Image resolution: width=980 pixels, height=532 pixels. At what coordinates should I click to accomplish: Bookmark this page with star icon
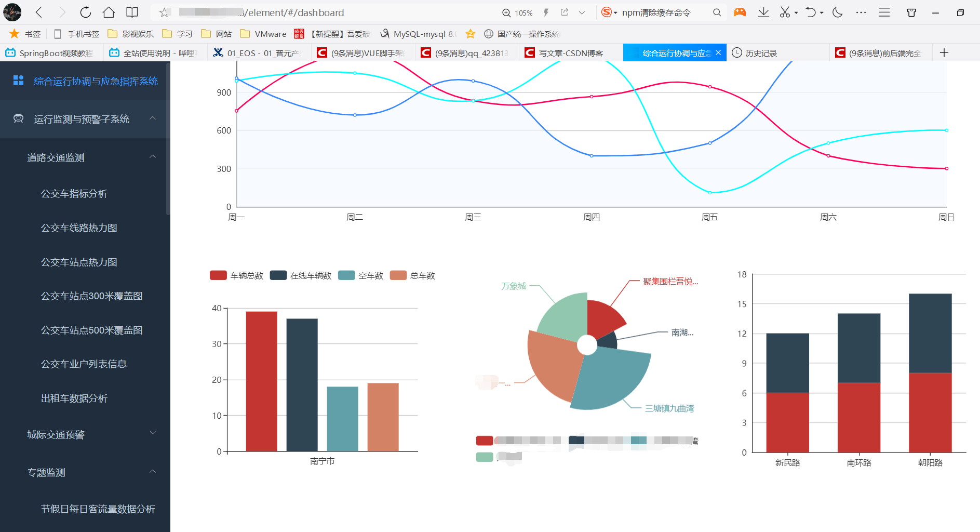pos(164,12)
